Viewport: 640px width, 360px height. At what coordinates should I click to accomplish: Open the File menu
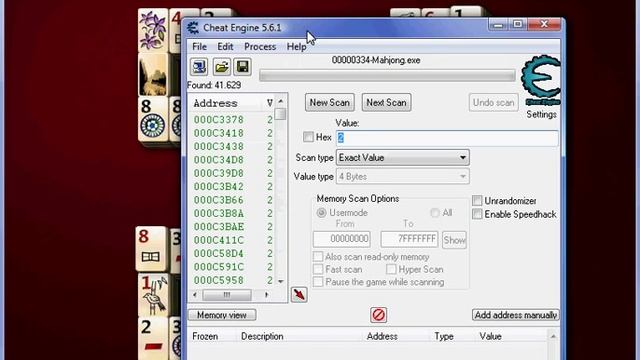click(199, 47)
